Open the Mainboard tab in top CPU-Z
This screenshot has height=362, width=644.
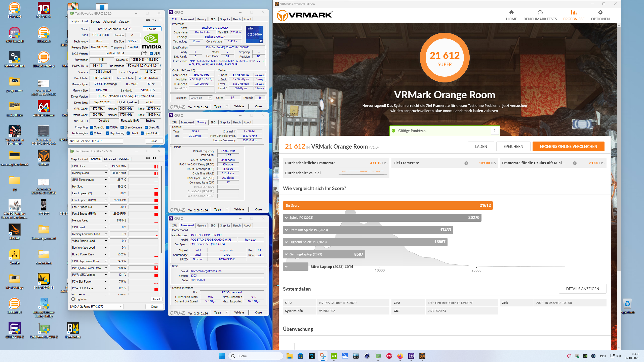(187, 19)
